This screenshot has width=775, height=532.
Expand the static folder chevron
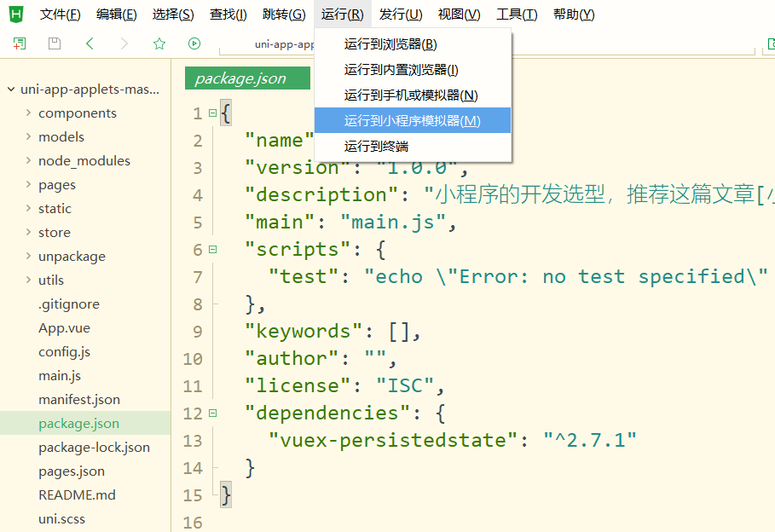[x=28, y=208]
